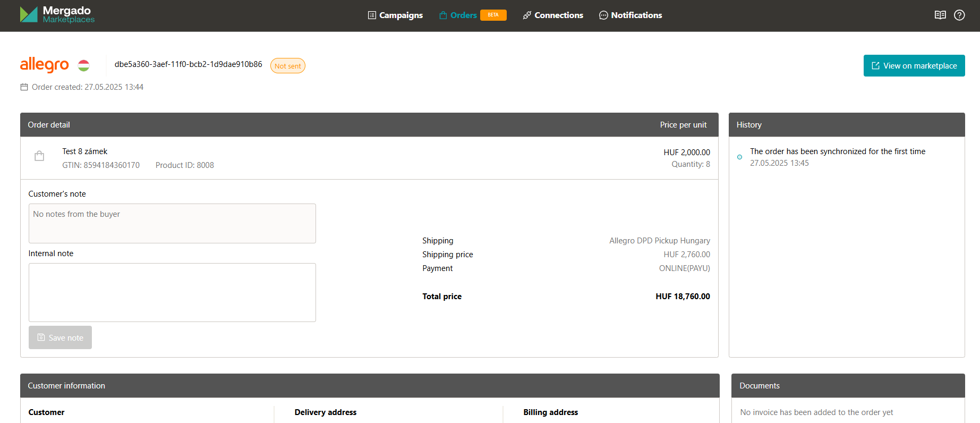Click the allegro marketplace logo
Screen dimensions: 980x423
point(45,65)
